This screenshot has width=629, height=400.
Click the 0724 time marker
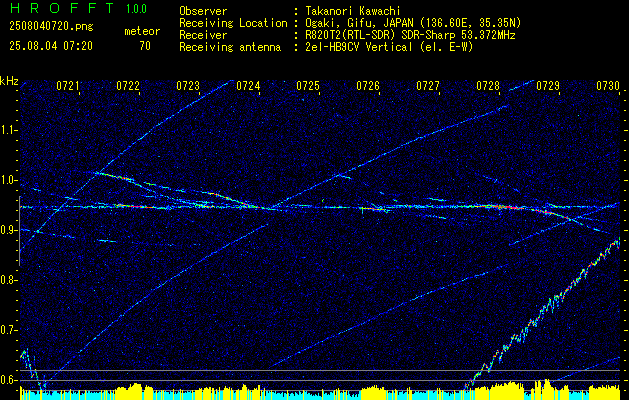[x=248, y=86]
